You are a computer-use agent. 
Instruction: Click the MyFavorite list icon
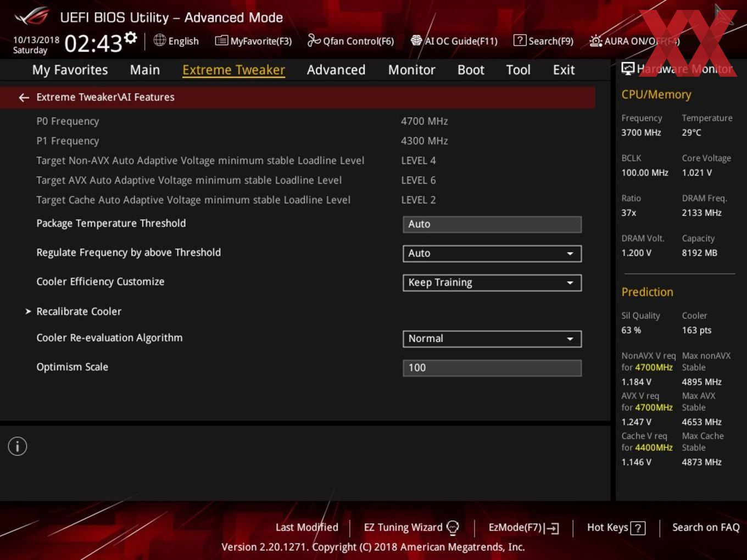coord(221,41)
